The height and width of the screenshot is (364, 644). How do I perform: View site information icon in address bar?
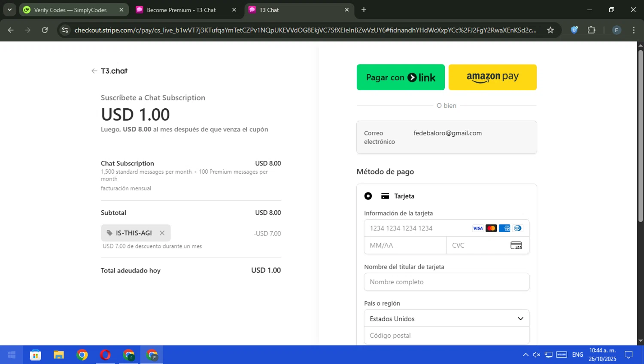(x=65, y=30)
